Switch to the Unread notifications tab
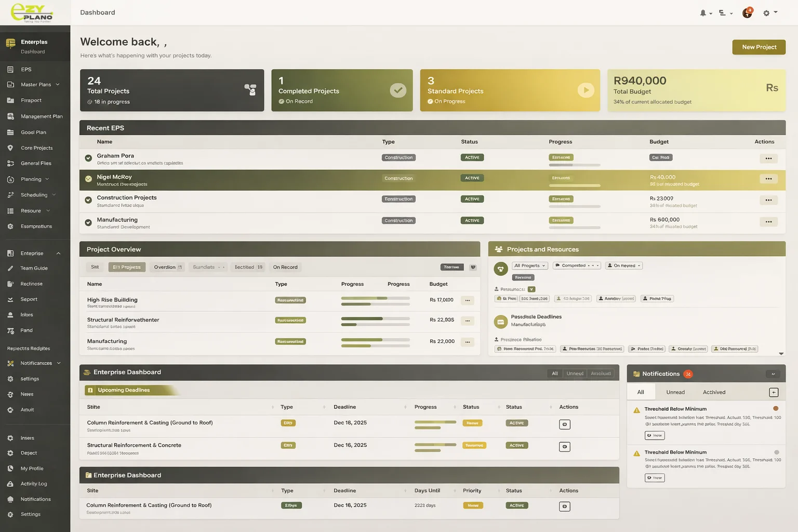Screen dimensions: 798x532 675,392
